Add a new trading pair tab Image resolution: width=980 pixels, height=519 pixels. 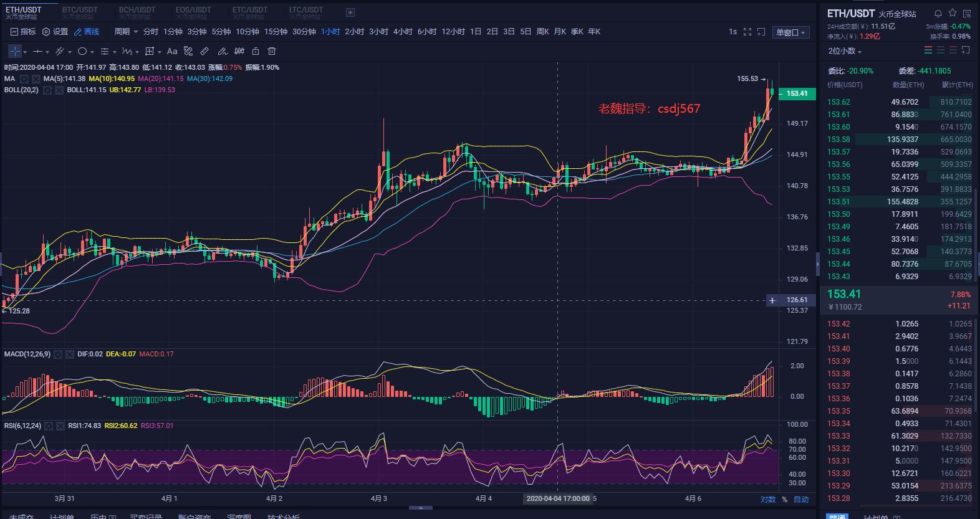[x=350, y=12]
